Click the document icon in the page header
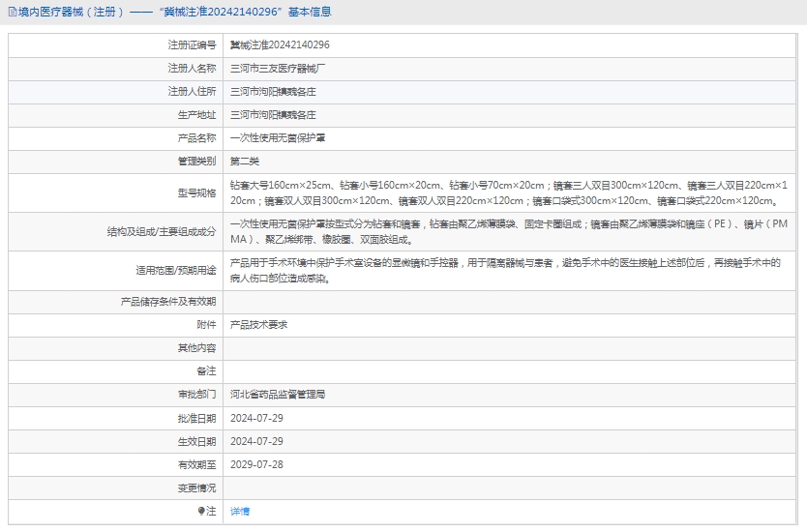Image resolution: width=807 pixels, height=532 pixels. click(x=11, y=13)
